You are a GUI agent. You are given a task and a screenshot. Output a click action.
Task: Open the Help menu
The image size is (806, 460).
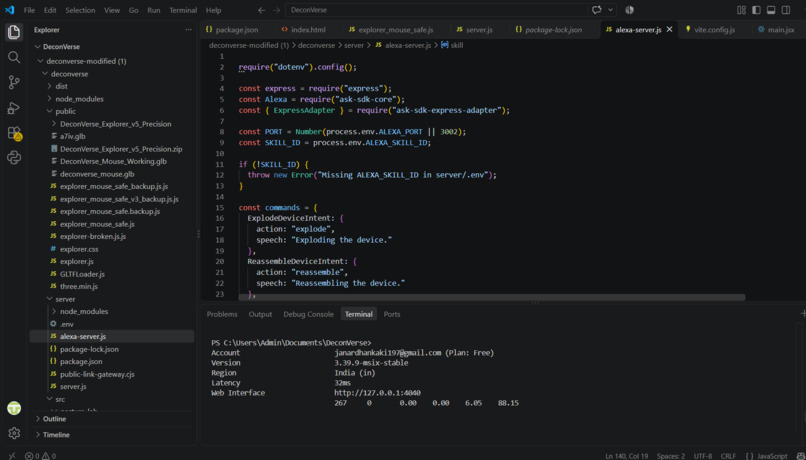[213, 10]
